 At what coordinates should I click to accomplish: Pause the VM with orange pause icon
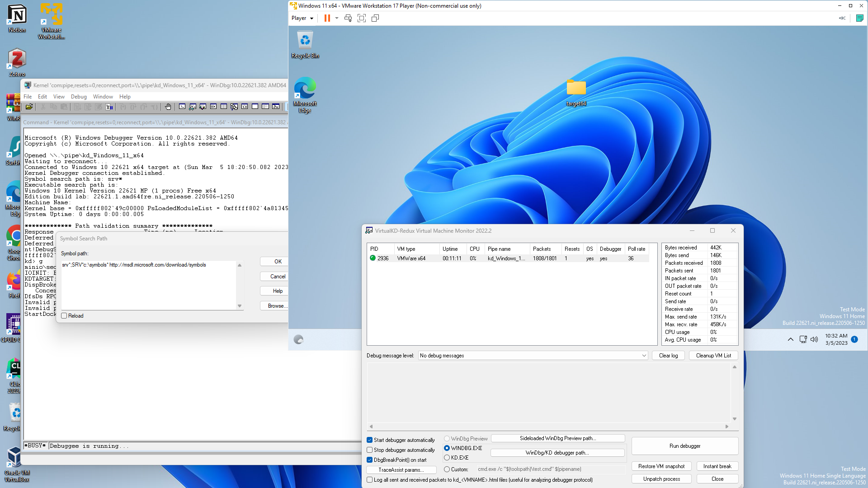coord(327,18)
